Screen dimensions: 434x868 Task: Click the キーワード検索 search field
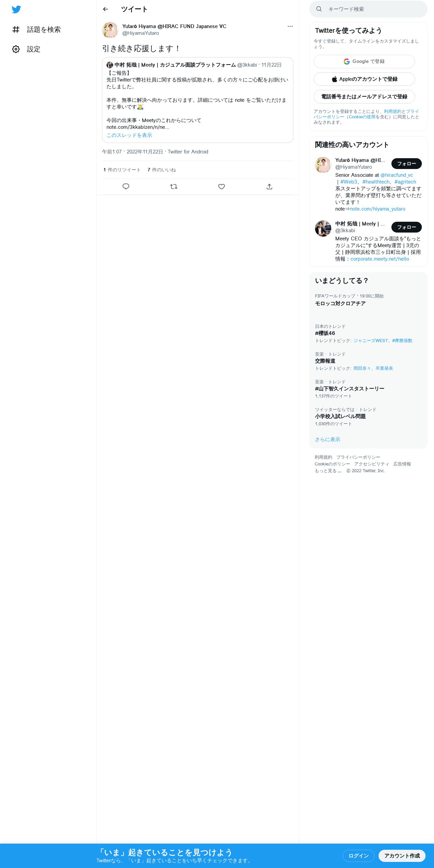pyautogui.click(x=368, y=9)
